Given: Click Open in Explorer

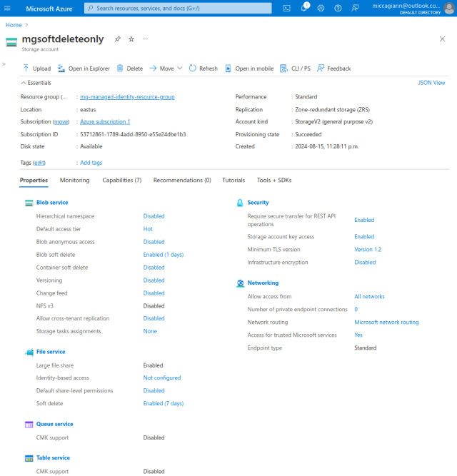Looking at the screenshot, I should [84, 69].
